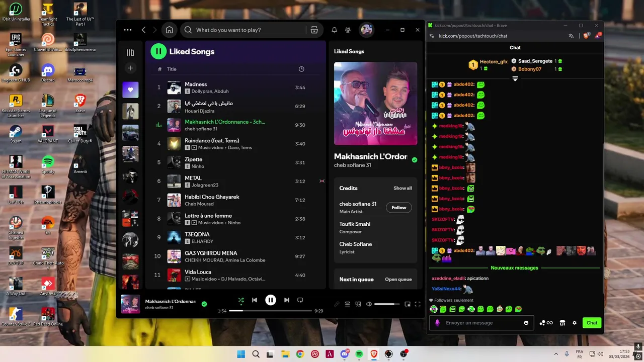Click the green liked checkmark in player bar
644x362 pixels.
[x=204, y=304]
